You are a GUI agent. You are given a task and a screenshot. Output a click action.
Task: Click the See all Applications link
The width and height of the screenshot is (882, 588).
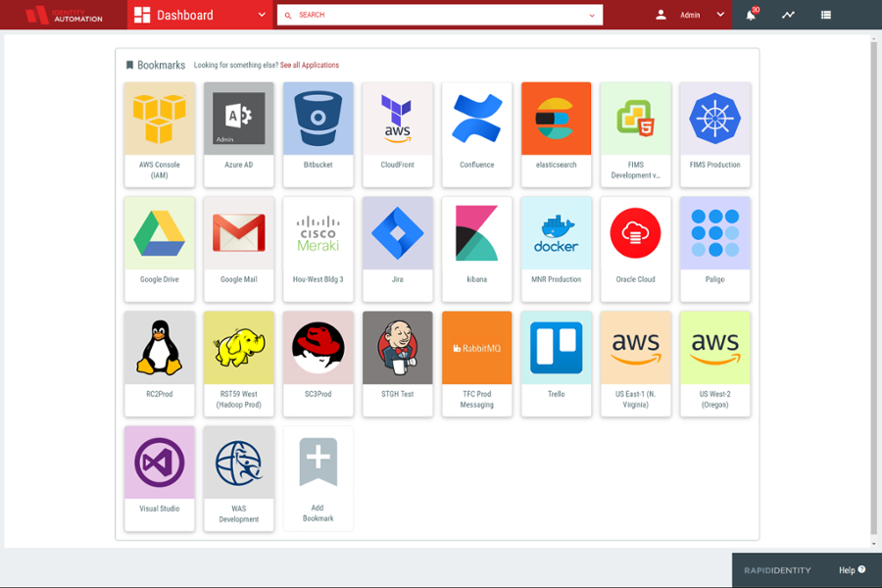coord(310,66)
